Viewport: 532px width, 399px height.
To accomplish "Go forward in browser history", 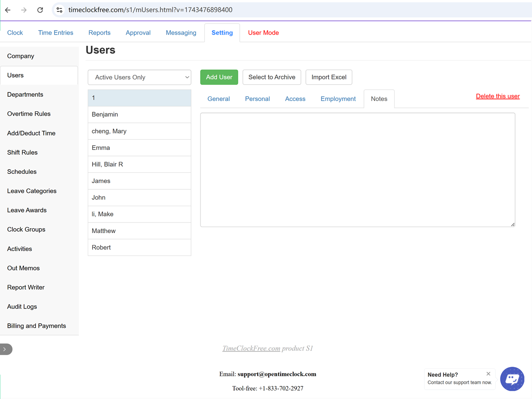I will pyautogui.click(x=24, y=10).
